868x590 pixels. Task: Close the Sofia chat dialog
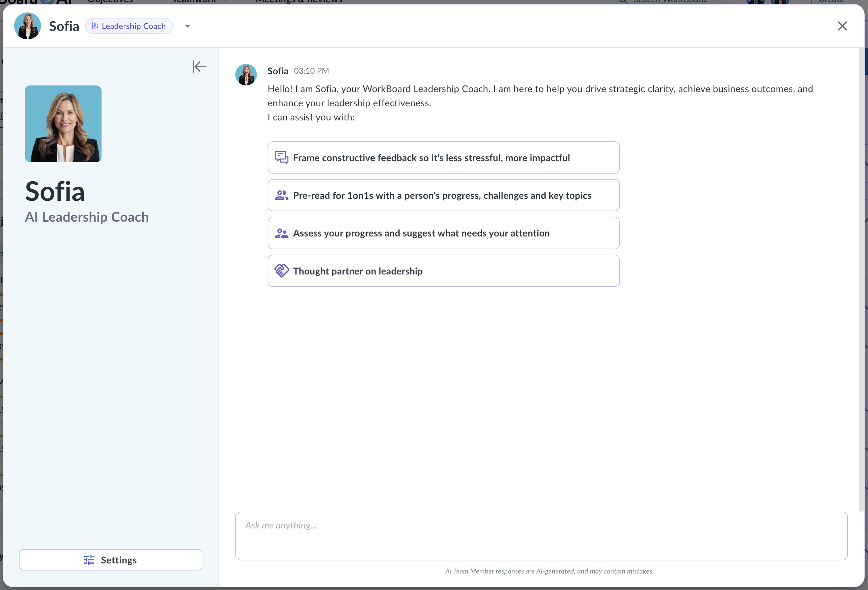[x=842, y=26]
